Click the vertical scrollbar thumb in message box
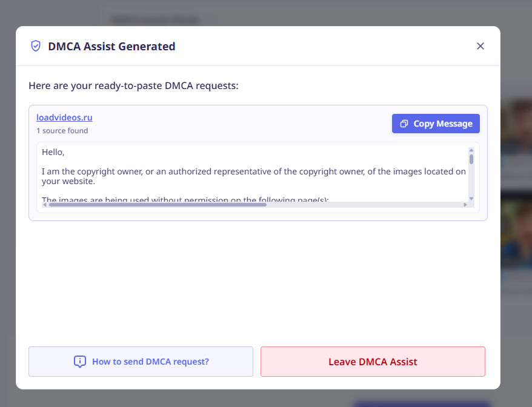 [471, 159]
